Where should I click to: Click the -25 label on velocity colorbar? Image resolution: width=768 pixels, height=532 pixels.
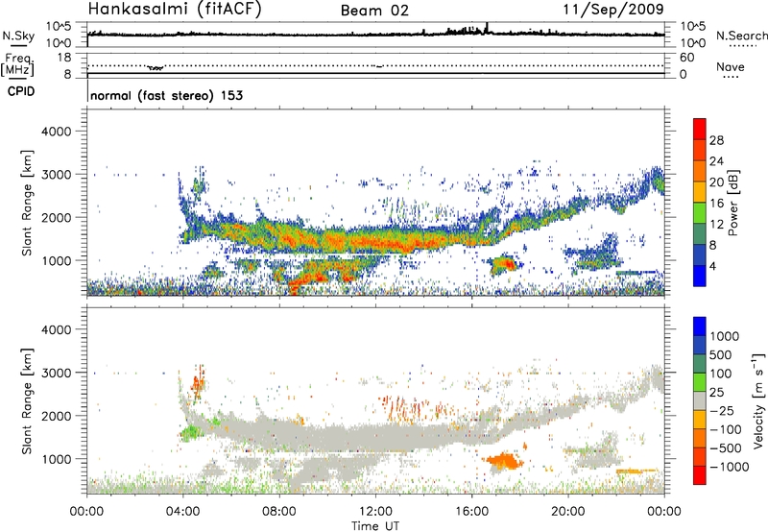pos(722,411)
